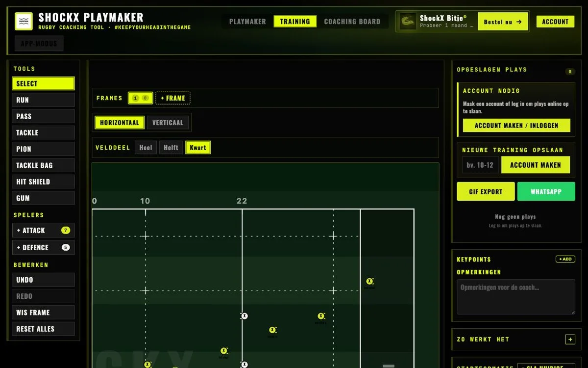Image resolution: width=588 pixels, height=368 pixels.
Task: Select the Tackle Bag tool
Action: tap(44, 165)
